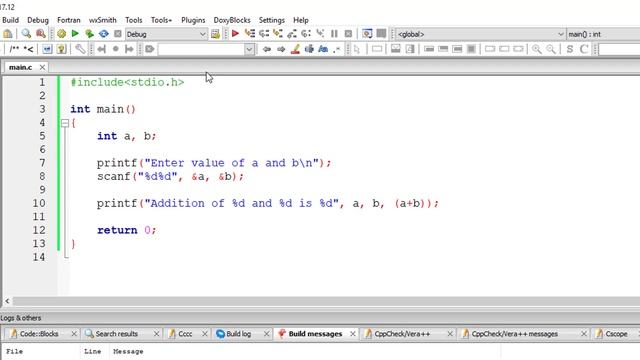Screen dimensions: 640x360
Task: Switch to Build messages tab
Action: 315,334
